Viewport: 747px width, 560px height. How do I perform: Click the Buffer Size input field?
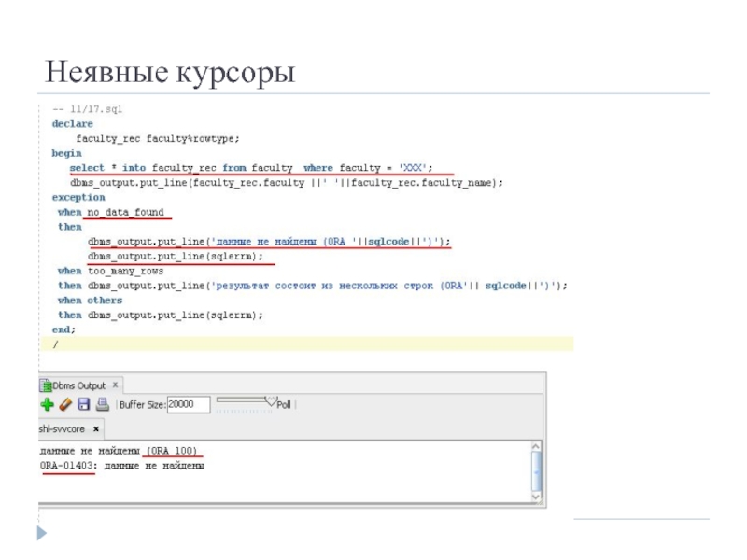(189, 404)
